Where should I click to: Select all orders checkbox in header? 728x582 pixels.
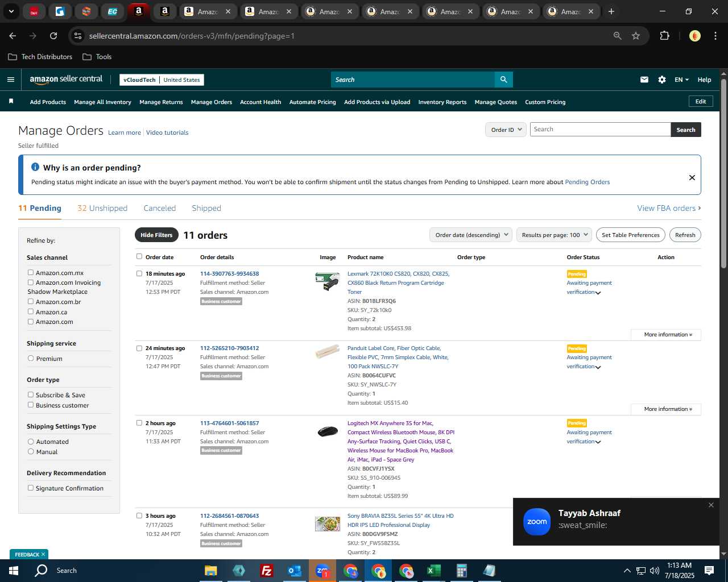point(139,256)
